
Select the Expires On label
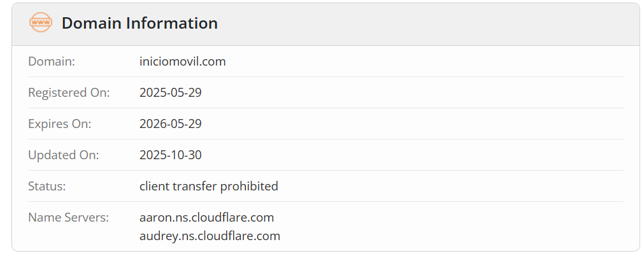[x=59, y=124]
